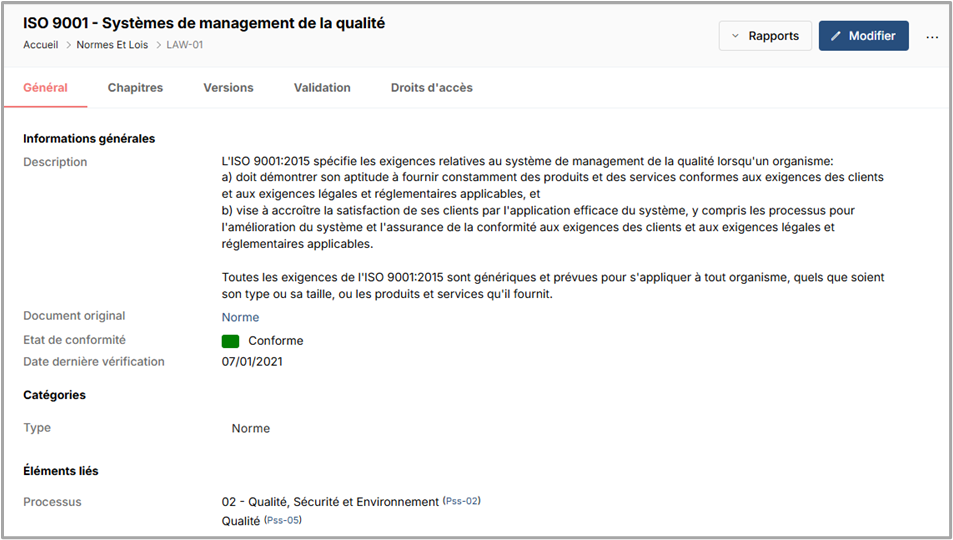Click the Norme value under Catégories
953x540 pixels.
(x=250, y=428)
